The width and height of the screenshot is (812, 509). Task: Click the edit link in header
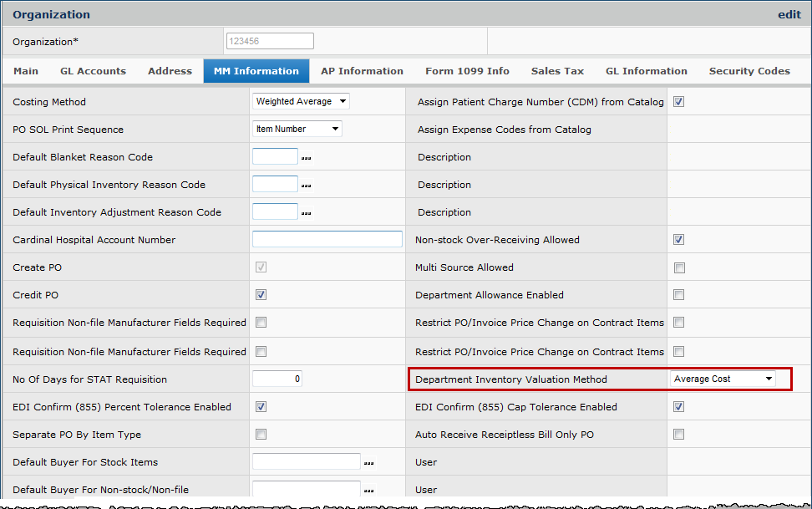point(789,14)
